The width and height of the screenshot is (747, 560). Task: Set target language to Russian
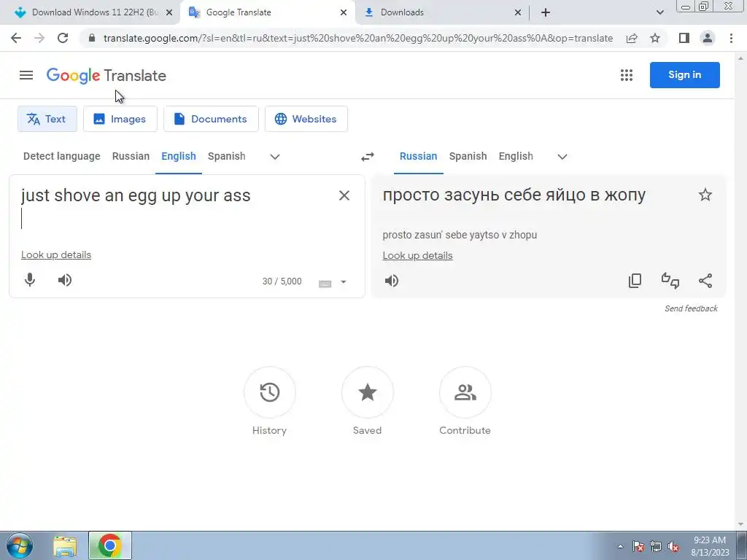click(418, 156)
